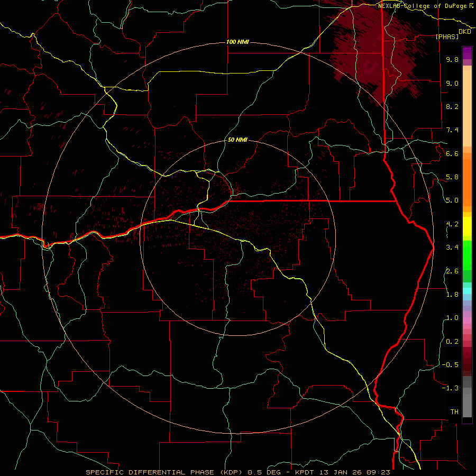This screenshot has width=476, height=476.
Task: Click the 3.4 value on color scale
Action: [452, 248]
